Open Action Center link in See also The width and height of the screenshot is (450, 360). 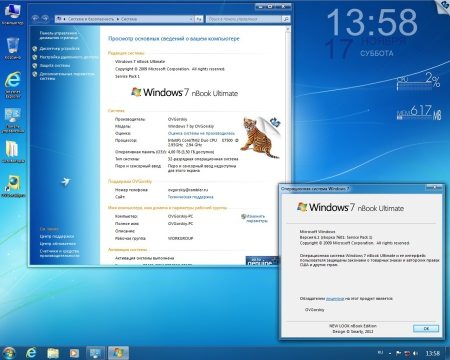tap(57, 236)
